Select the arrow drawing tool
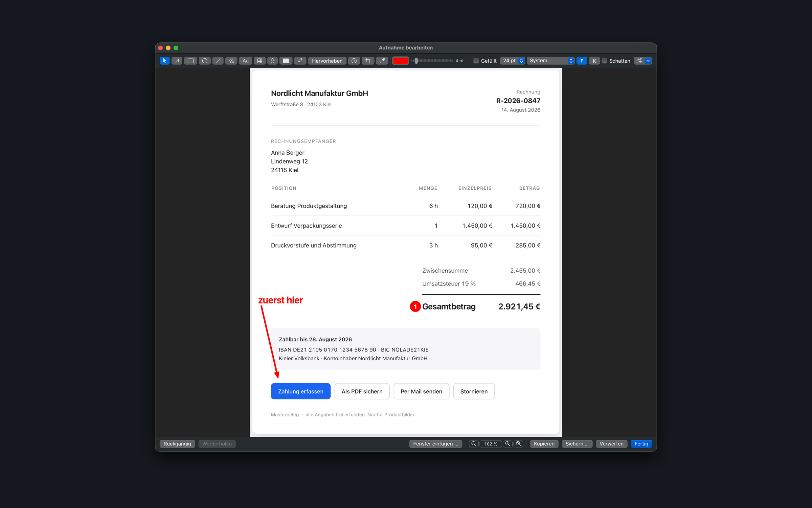Screen dimensions: 812x508 [177, 61]
